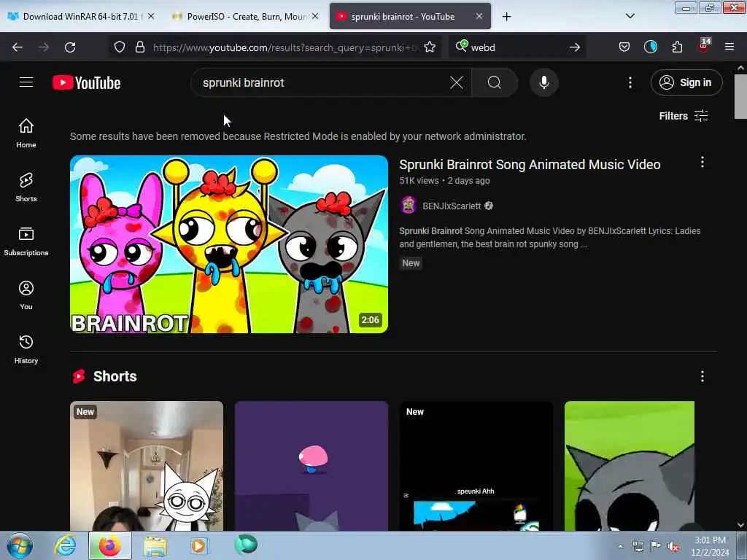Open Windows Explorer folder on taskbar
The image size is (747, 560).
point(155,545)
